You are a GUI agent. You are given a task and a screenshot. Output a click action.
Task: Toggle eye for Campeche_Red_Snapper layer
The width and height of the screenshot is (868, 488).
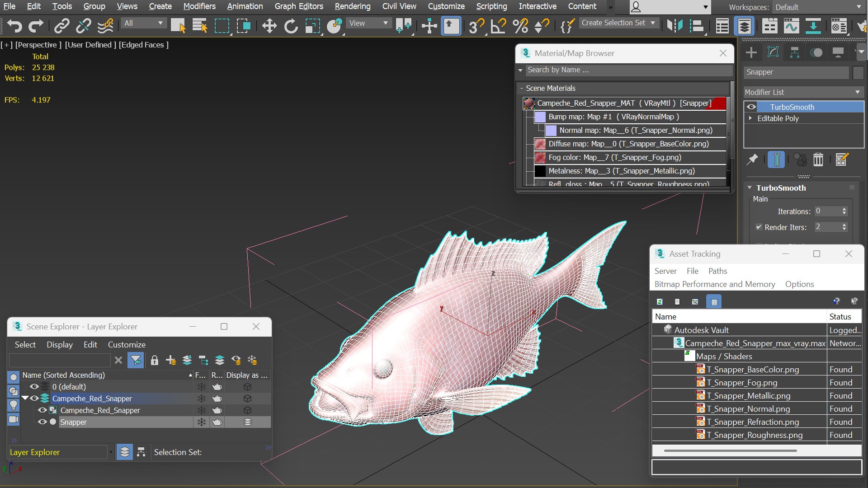tap(34, 399)
